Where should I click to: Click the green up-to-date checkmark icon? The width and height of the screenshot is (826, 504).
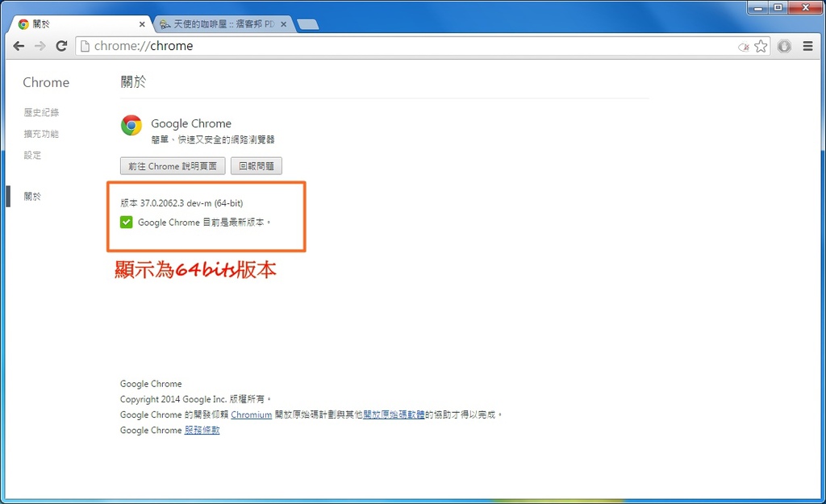tap(127, 223)
